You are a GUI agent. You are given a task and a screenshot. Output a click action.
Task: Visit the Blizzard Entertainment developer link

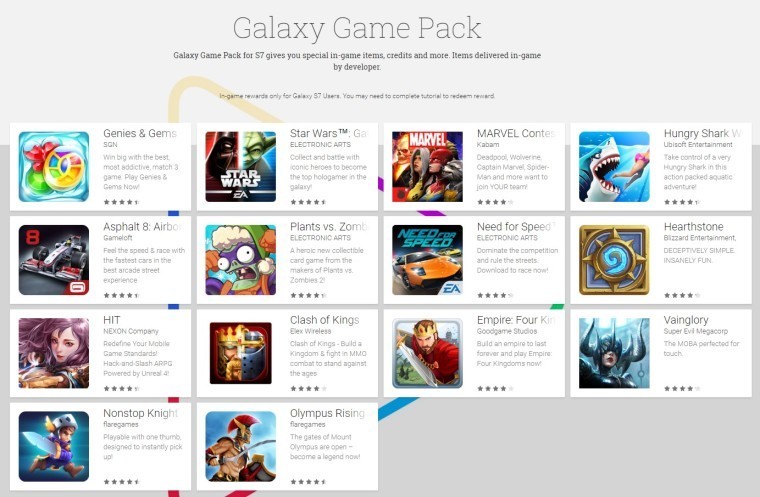[x=699, y=238]
